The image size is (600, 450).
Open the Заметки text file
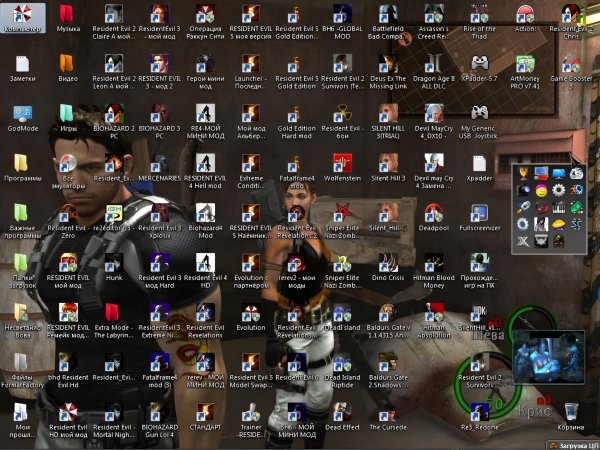coord(23,68)
